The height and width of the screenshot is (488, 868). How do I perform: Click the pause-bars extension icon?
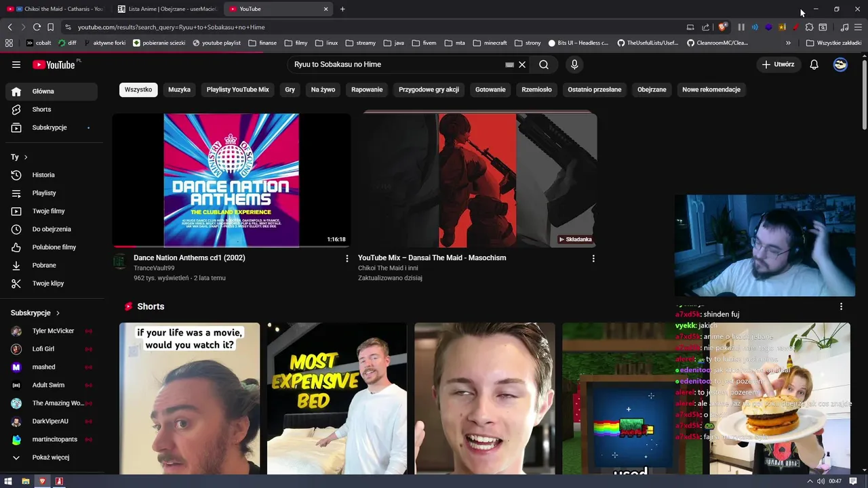(x=741, y=27)
